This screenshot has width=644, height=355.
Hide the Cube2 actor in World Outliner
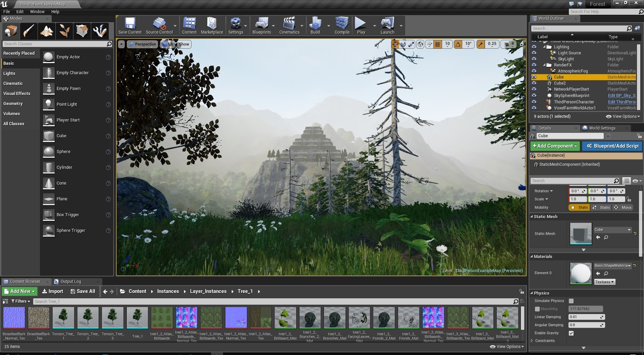point(534,83)
